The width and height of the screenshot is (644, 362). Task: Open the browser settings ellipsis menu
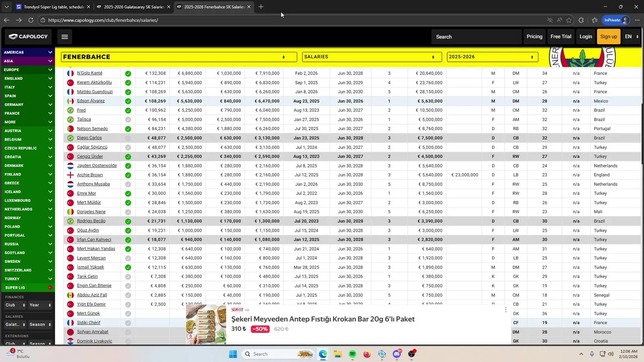coord(637,20)
